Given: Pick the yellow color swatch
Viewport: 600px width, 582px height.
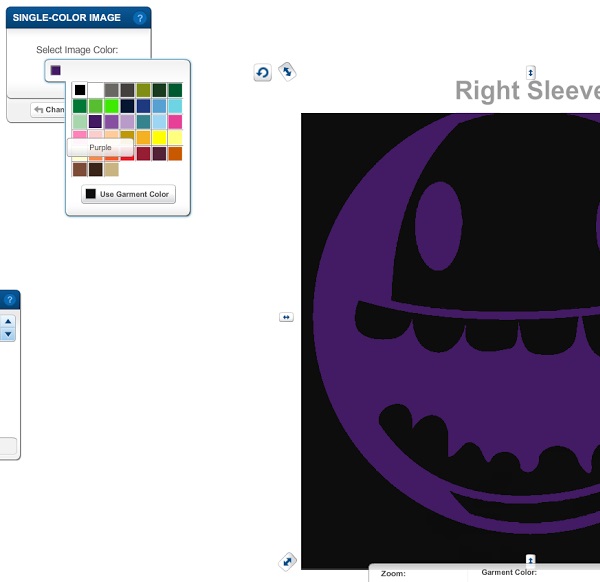Looking at the screenshot, I should (x=159, y=138).
